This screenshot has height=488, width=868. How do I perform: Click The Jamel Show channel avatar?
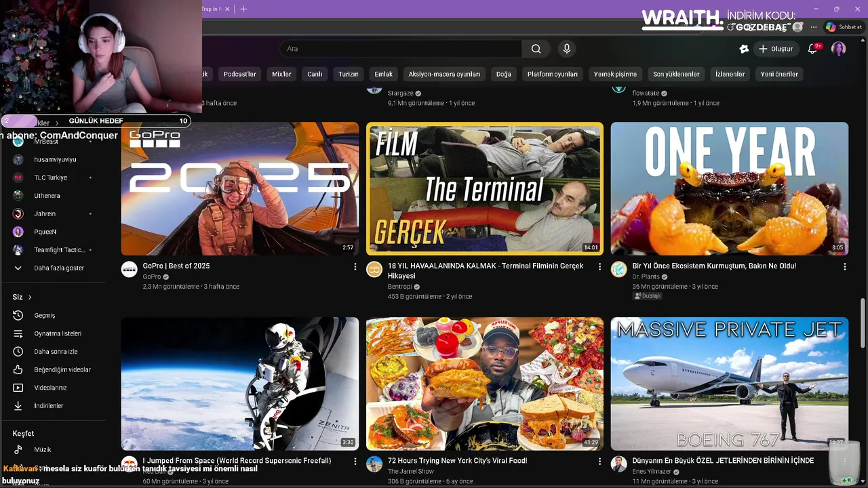(374, 464)
